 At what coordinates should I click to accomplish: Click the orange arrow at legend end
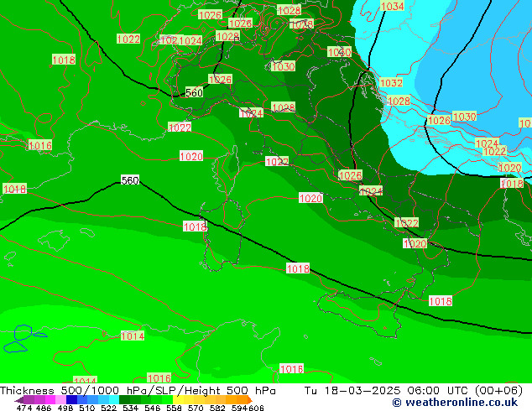250,399
